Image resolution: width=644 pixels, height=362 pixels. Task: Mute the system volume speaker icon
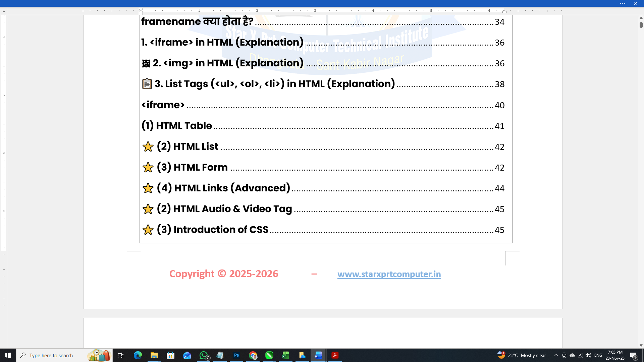tap(589, 355)
